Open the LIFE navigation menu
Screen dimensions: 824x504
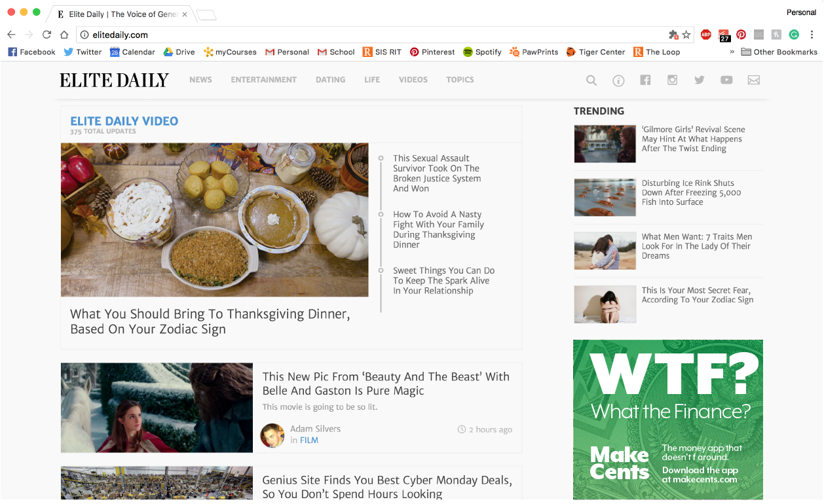pyautogui.click(x=372, y=80)
